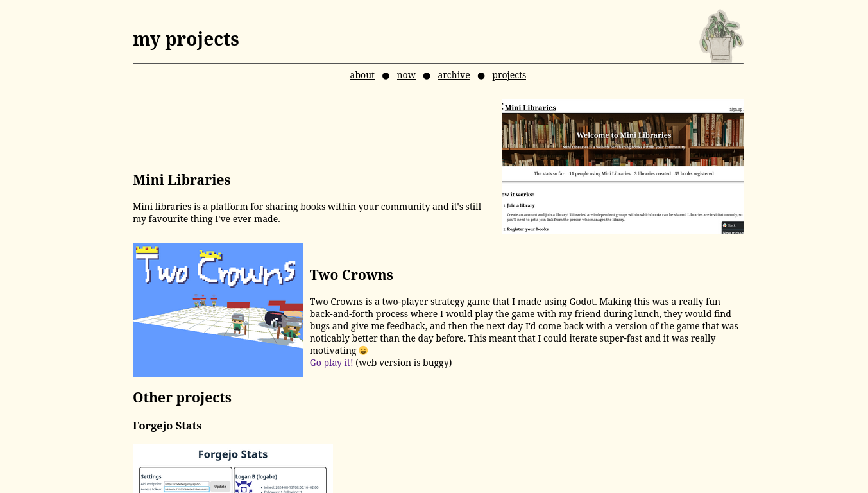Click the Access token input field

[187, 489]
